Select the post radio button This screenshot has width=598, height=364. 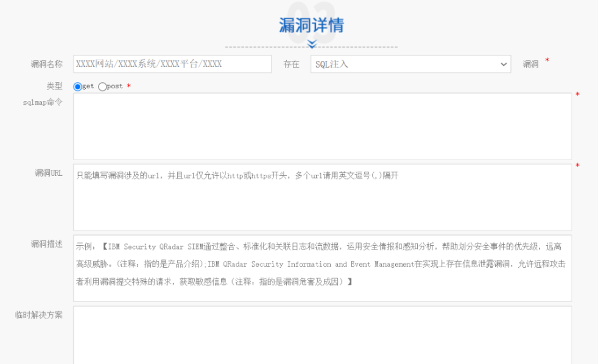tap(102, 86)
